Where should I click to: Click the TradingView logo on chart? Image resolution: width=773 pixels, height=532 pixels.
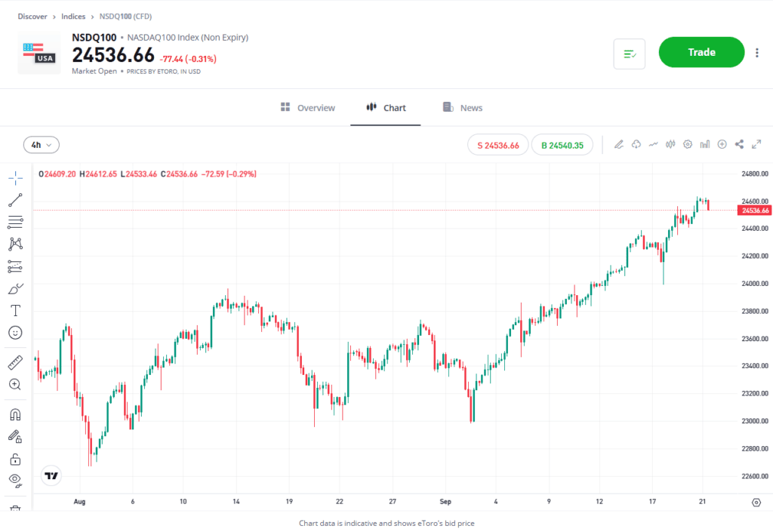[51, 476]
